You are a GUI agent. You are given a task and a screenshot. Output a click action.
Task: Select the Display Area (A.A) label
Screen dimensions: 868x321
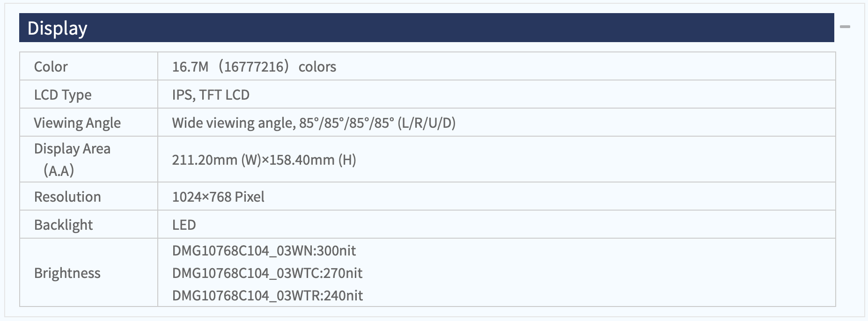tap(72, 160)
